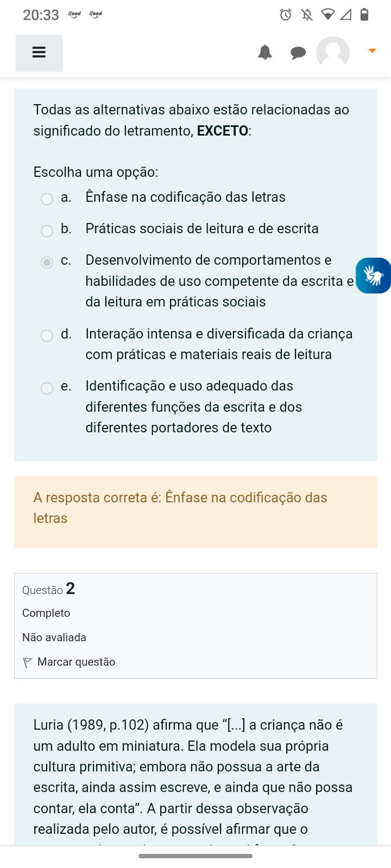
Task: Tap the Wi-Fi status icon
Action: point(327,15)
